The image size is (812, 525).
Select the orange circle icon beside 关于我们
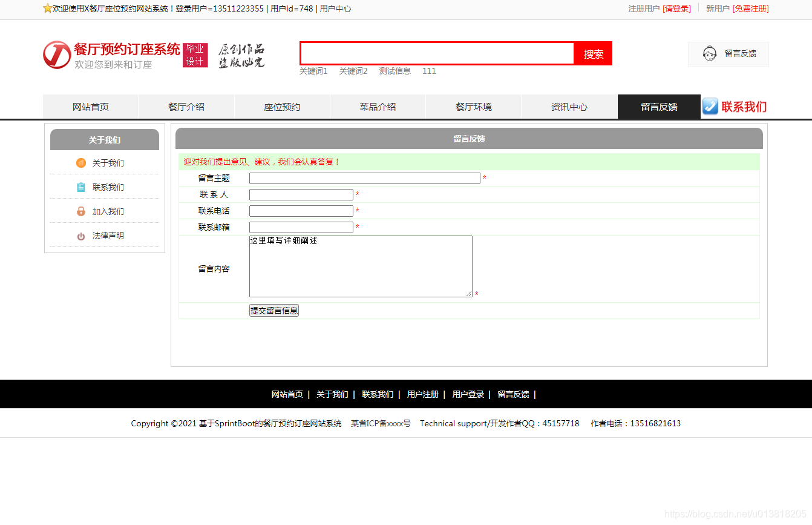(80, 163)
